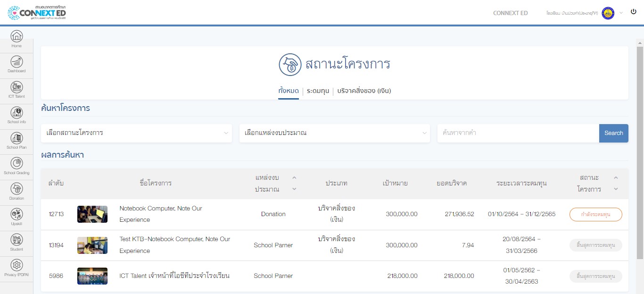Open Privacy (PDPA) settings icon
Screen dimensions: 644x294
(17, 266)
